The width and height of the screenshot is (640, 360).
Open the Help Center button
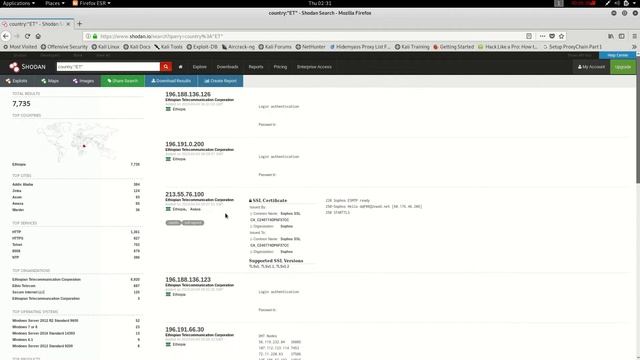(618, 55)
